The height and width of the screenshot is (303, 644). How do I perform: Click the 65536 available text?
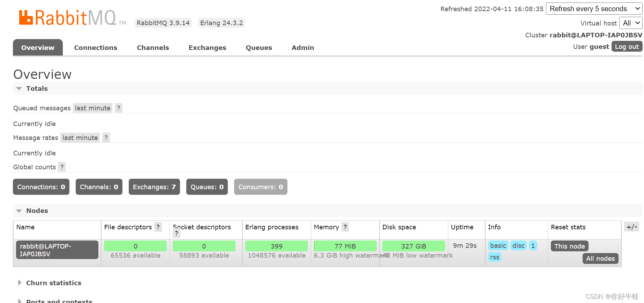[x=136, y=255]
